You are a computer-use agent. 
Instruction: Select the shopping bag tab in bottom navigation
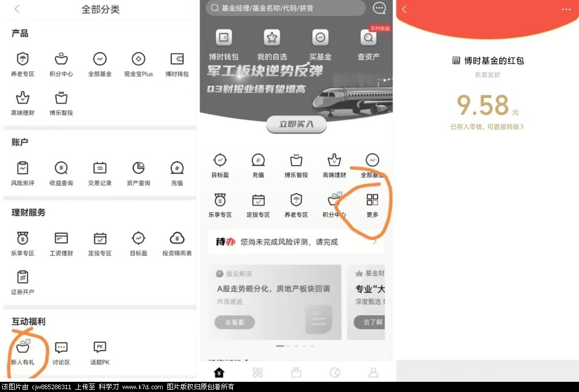[x=296, y=372]
